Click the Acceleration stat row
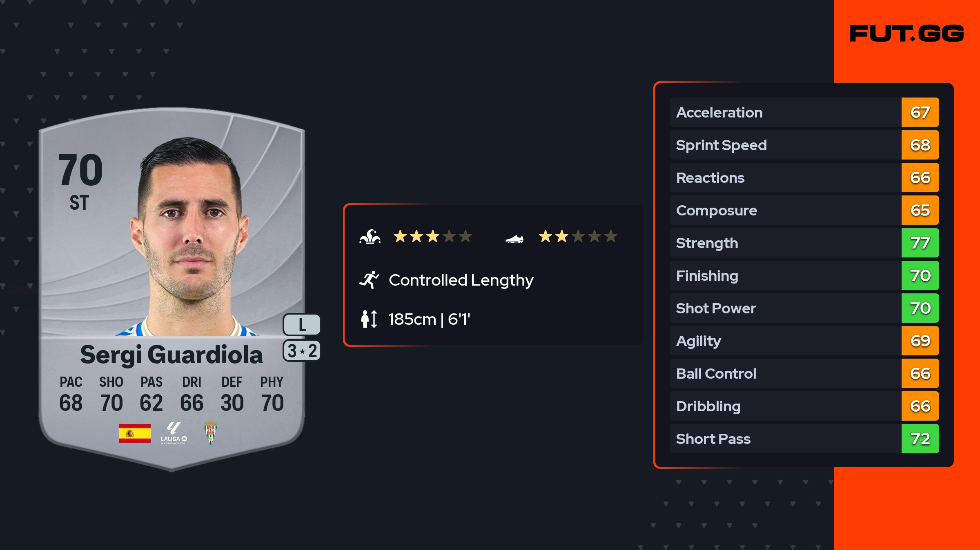Image resolution: width=980 pixels, height=550 pixels. 785,113
